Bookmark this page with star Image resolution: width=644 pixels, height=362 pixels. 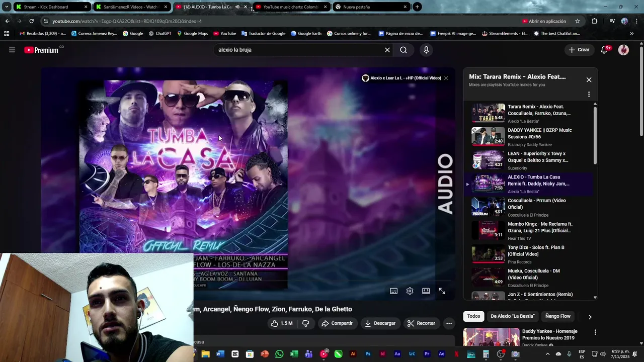(578, 21)
